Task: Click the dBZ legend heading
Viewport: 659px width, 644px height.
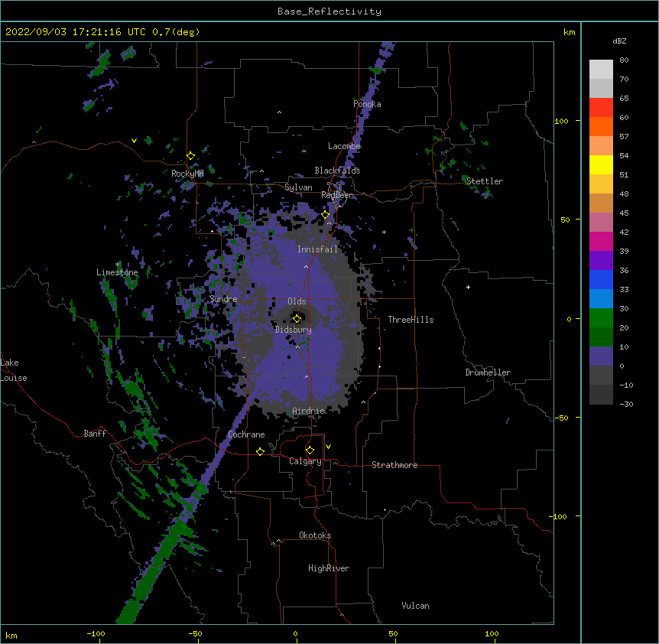Action: click(x=619, y=41)
